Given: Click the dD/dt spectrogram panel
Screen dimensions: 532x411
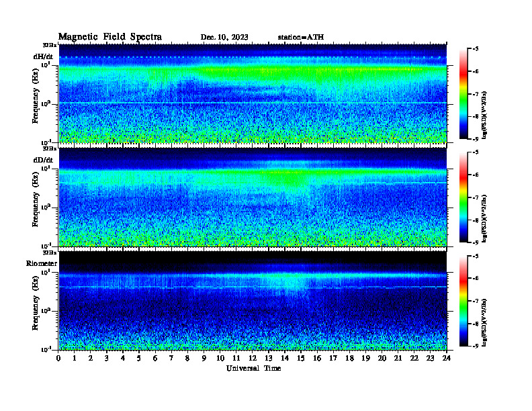Looking at the screenshot, I should pos(253,197).
